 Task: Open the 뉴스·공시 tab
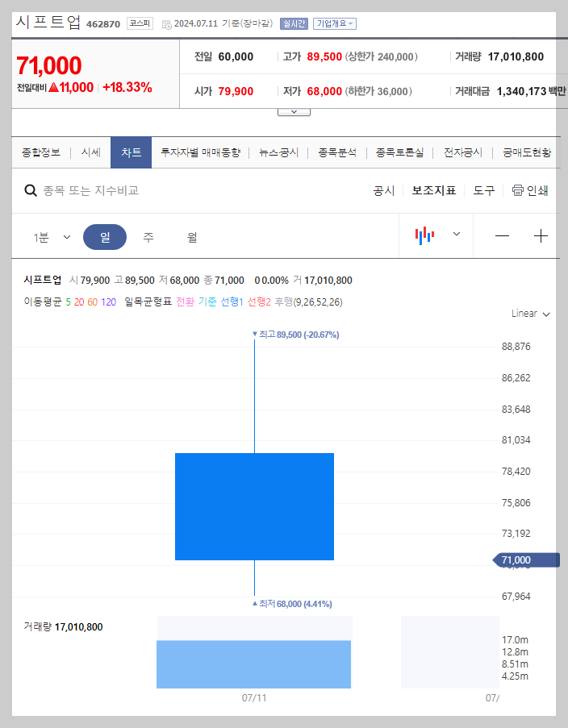[278, 152]
